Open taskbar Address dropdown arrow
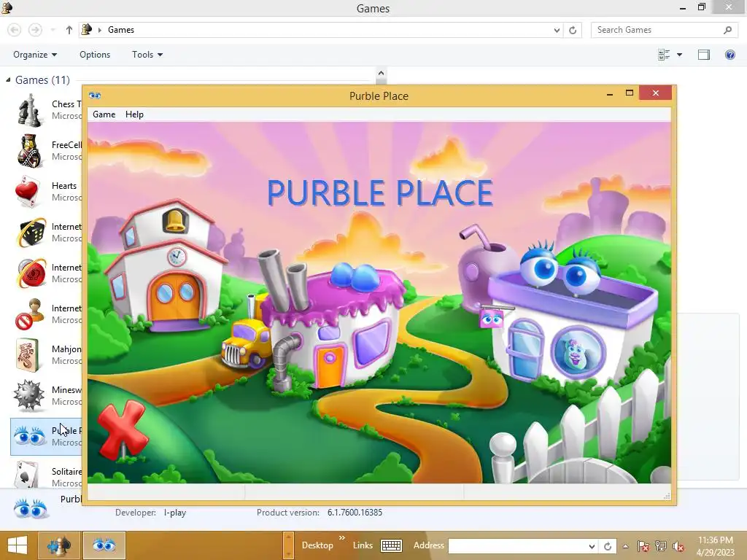 [591, 546]
